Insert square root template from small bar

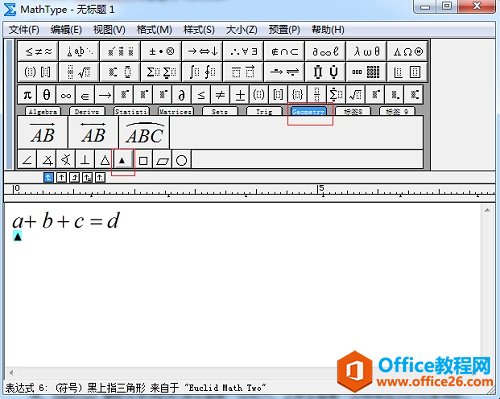point(356,95)
